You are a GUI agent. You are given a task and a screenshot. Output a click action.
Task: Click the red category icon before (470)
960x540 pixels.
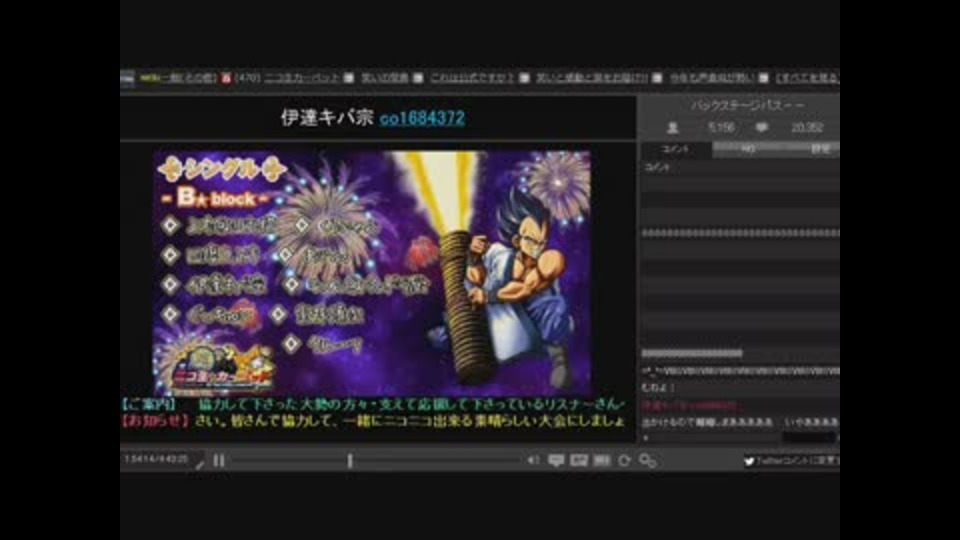pos(226,78)
